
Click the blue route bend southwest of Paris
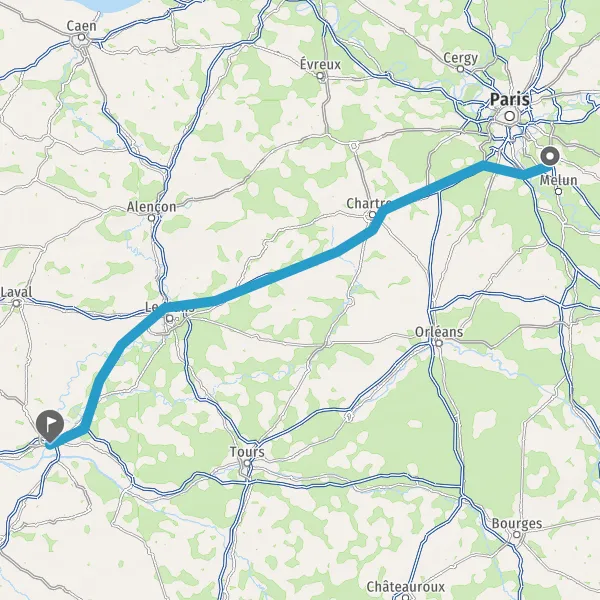click(x=484, y=166)
